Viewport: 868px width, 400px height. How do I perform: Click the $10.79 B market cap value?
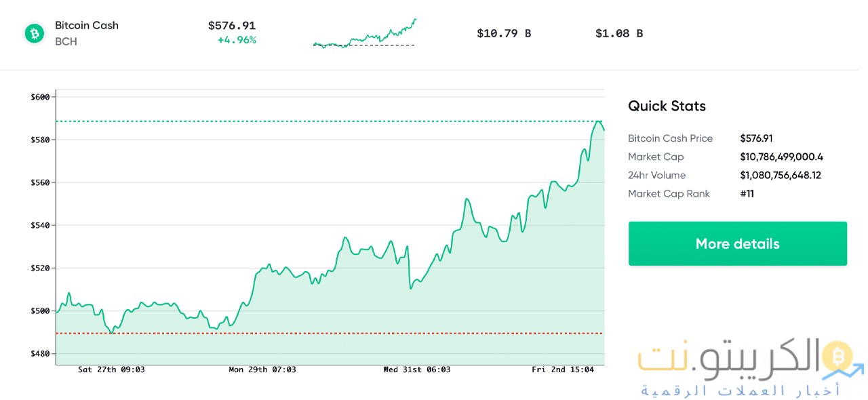coord(503,33)
